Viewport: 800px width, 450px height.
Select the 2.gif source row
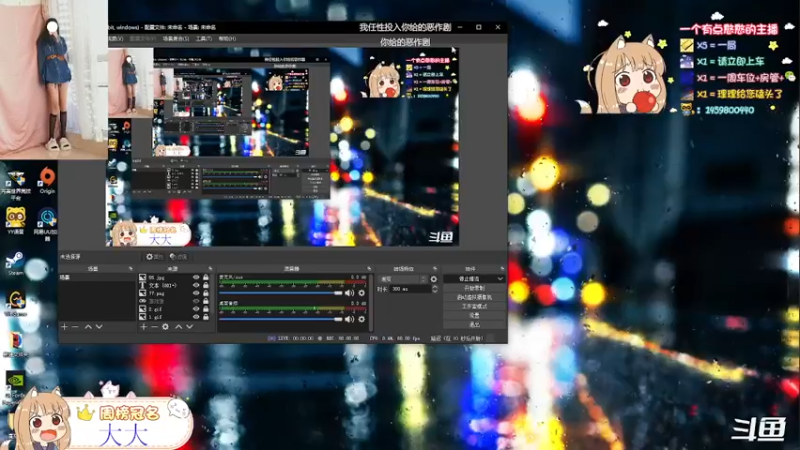(173, 309)
